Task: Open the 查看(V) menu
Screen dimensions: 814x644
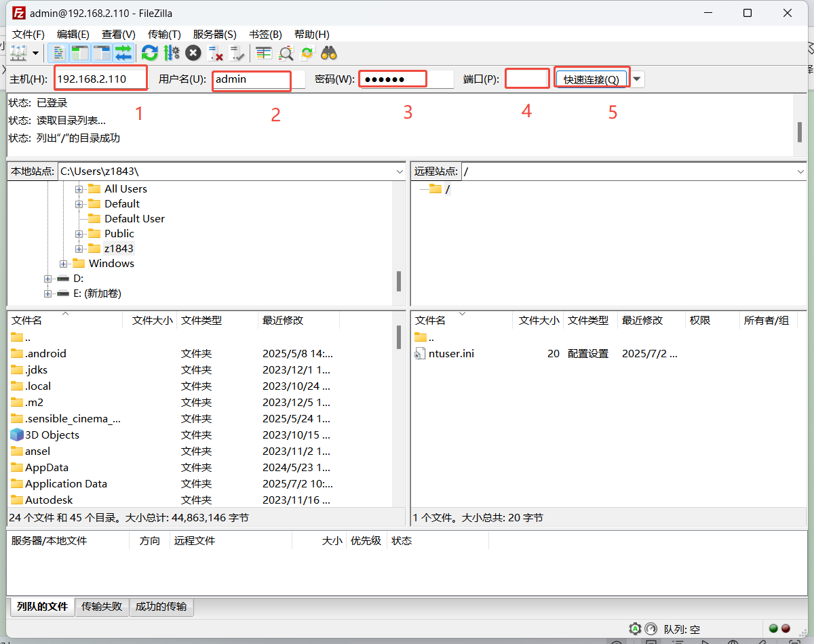Action: coord(119,34)
